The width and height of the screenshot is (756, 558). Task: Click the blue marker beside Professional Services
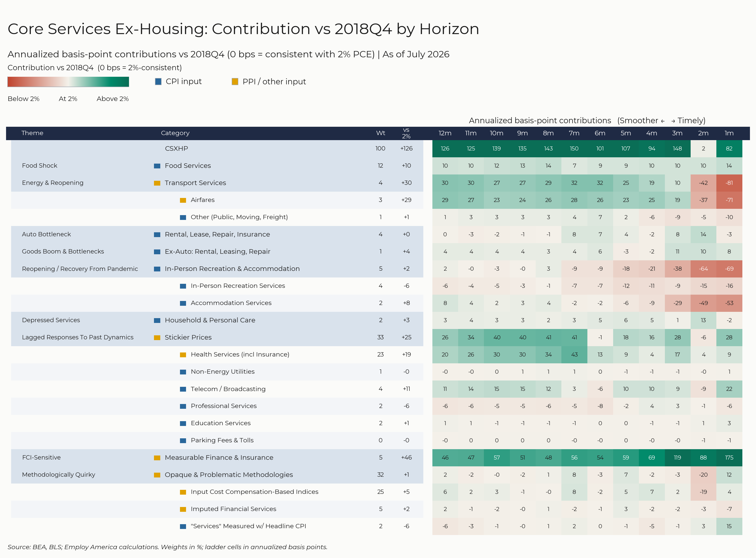pyautogui.click(x=183, y=406)
